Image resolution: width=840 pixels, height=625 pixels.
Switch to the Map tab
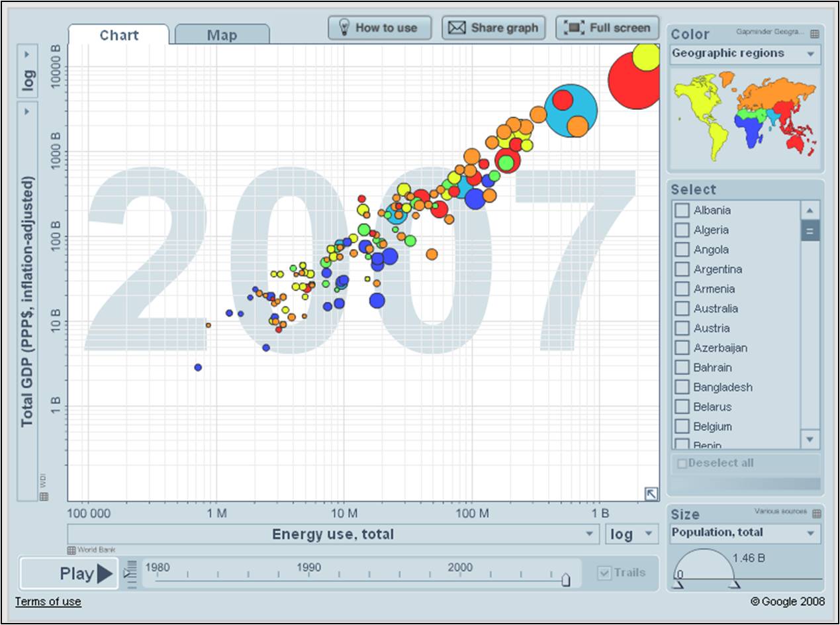pos(222,35)
